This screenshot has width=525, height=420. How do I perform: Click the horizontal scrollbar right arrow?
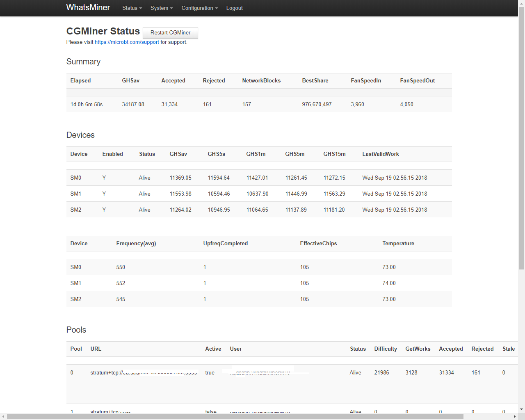point(514,417)
